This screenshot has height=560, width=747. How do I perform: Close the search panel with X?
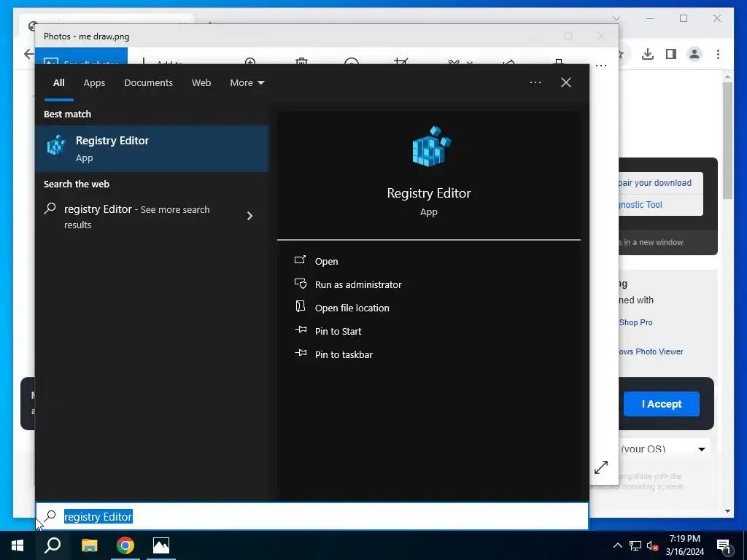pyautogui.click(x=565, y=82)
